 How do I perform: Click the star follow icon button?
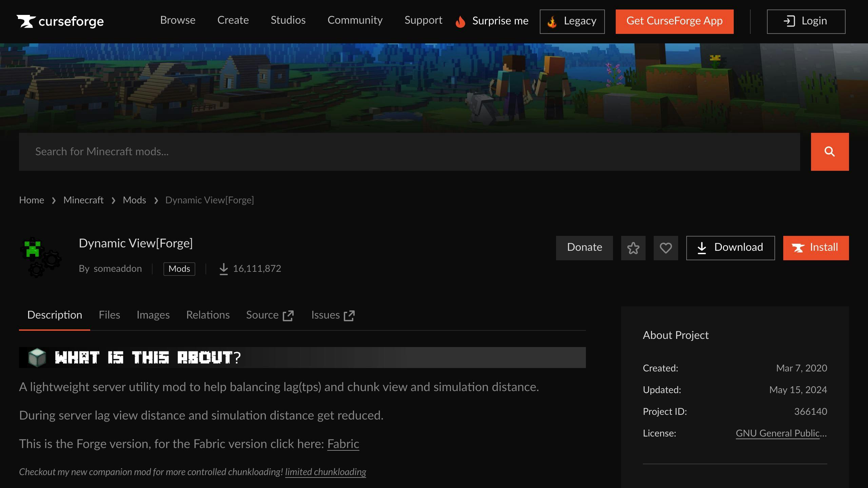click(x=633, y=248)
